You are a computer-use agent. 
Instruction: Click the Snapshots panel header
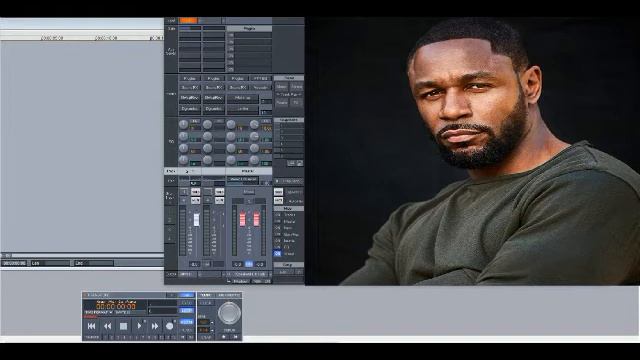point(289,120)
